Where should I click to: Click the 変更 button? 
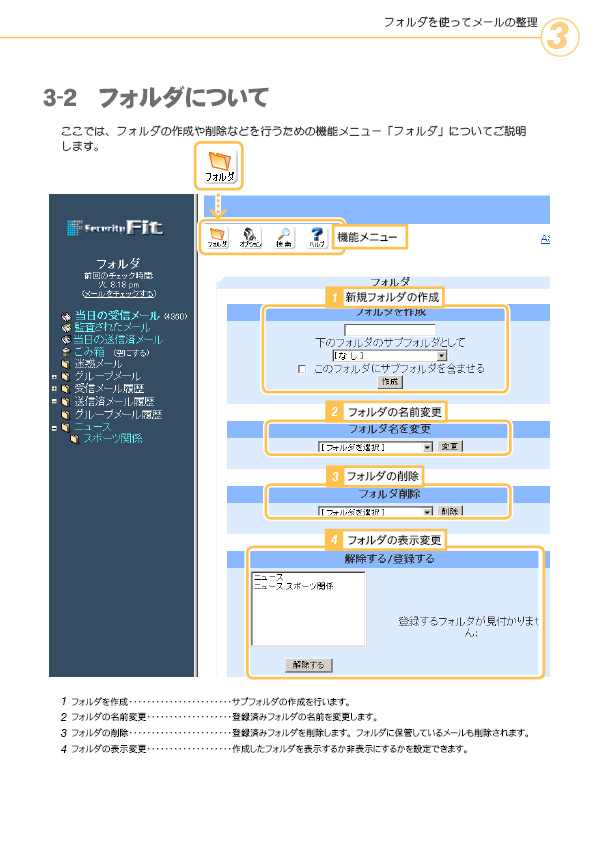pos(450,447)
